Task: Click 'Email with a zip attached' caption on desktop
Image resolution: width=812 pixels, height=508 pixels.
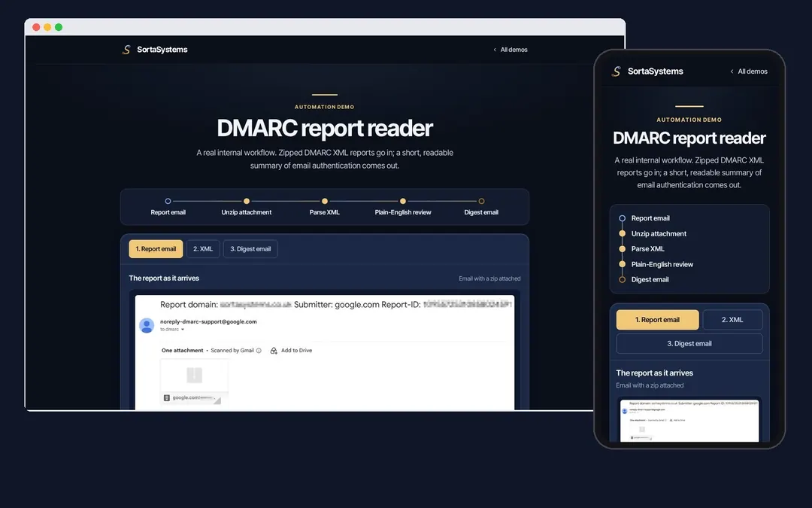Action: [490, 279]
